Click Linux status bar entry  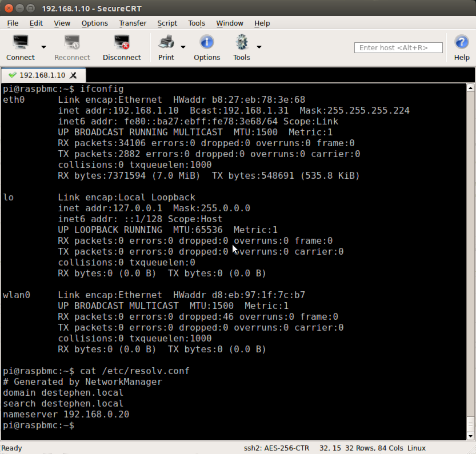(x=416, y=448)
